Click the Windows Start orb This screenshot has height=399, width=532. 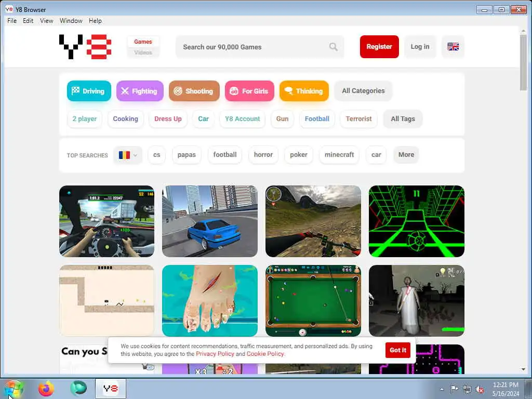pos(14,389)
